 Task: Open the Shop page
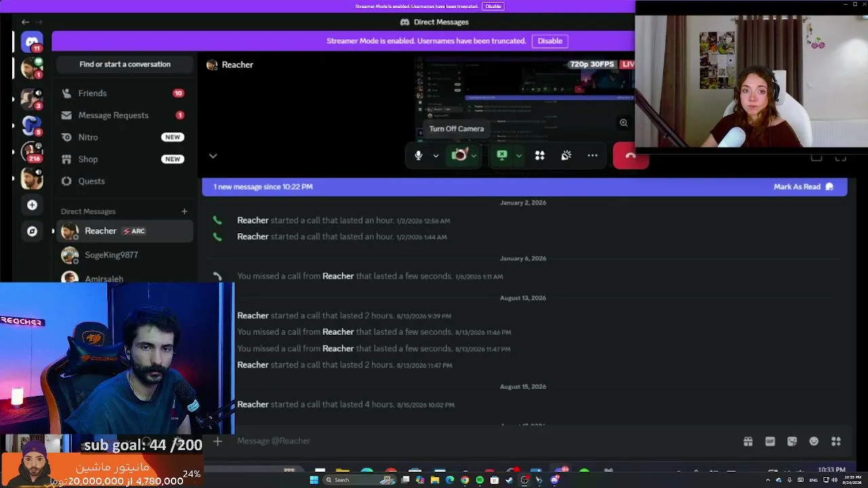[x=124, y=159]
